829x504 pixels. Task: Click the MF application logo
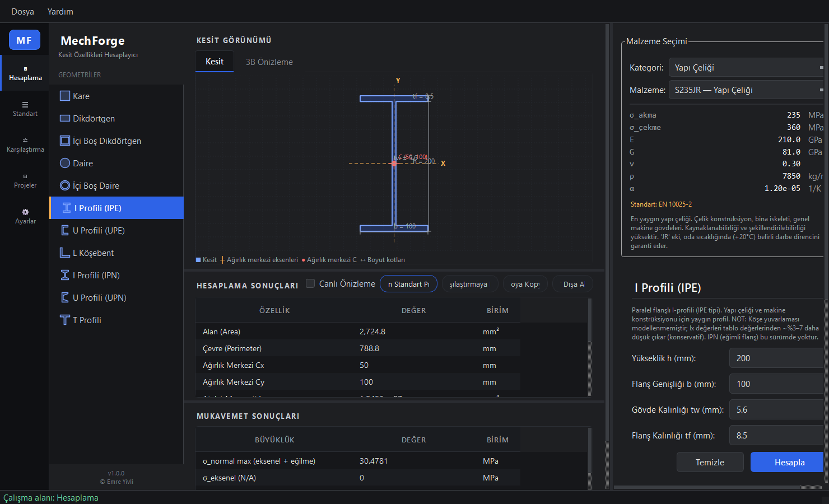click(25, 40)
